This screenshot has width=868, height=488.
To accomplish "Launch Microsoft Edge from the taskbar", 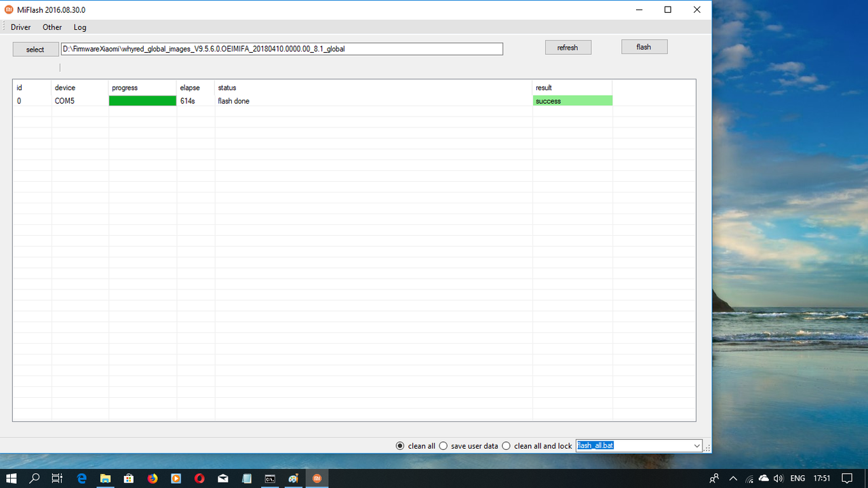I will 82,479.
